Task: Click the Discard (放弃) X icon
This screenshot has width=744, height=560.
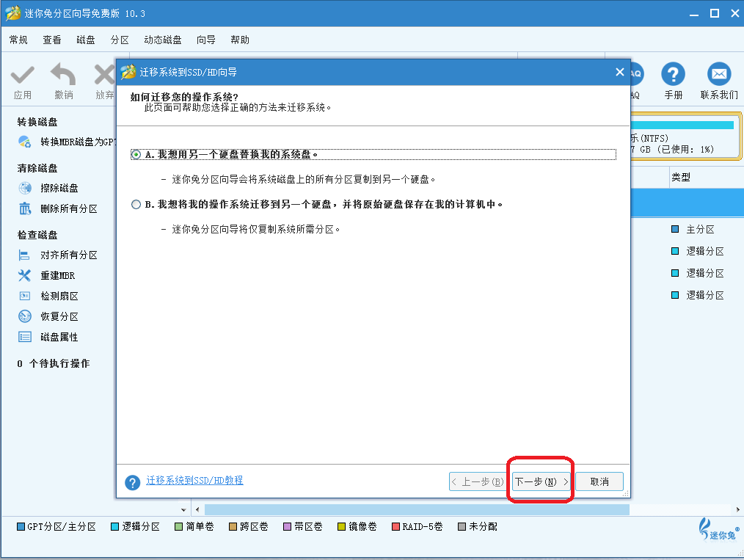Action: [x=105, y=75]
